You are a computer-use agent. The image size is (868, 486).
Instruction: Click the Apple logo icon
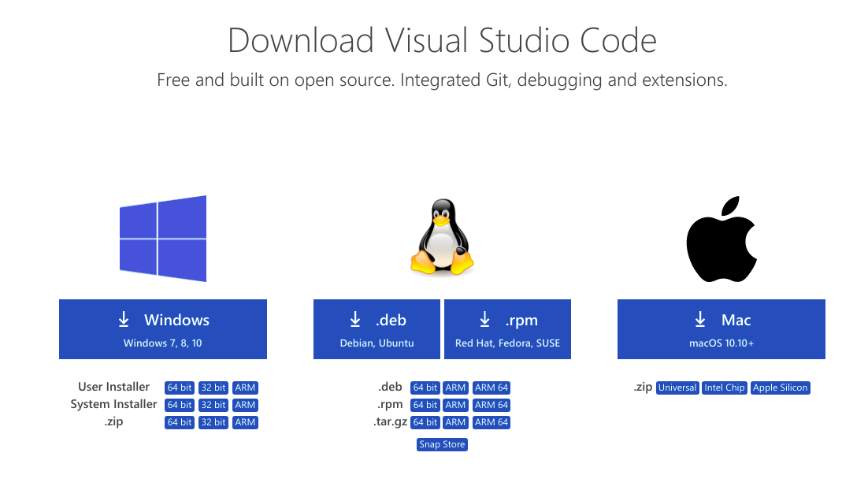pos(721,239)
